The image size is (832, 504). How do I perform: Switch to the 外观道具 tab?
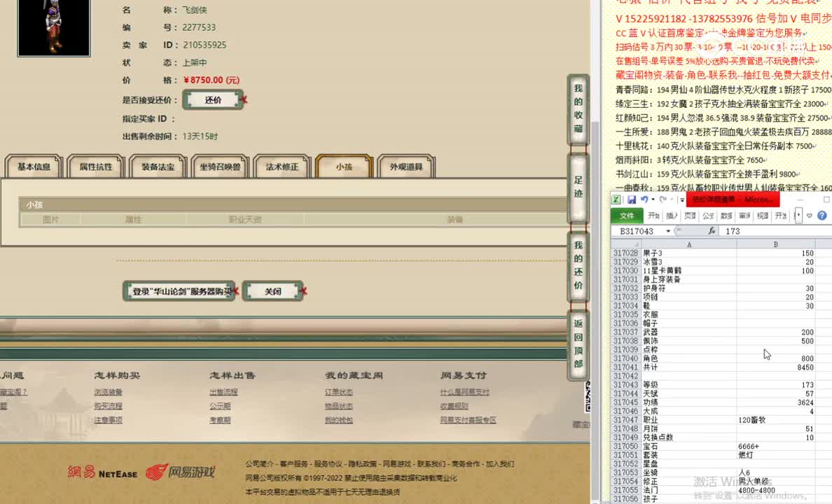coord(408,166)
